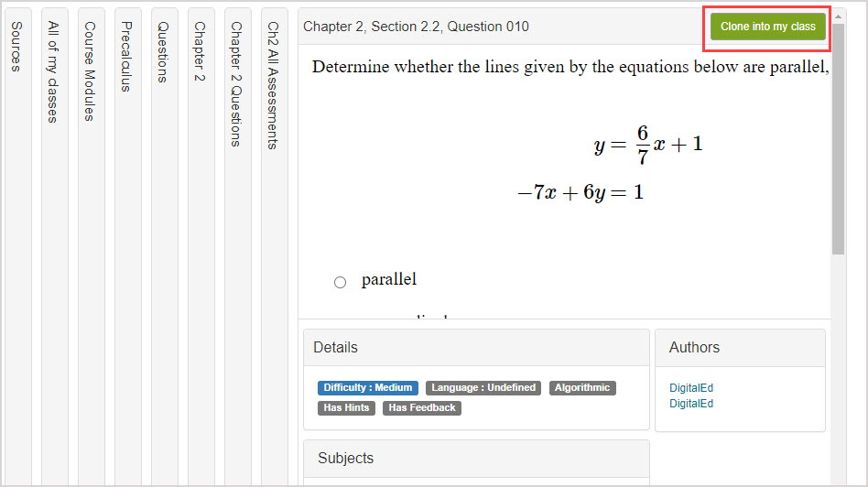Select the Chapter 2 Questions tab
Image resolution: width=868 pixels, height=487 pixels.
tap(236, 84)
